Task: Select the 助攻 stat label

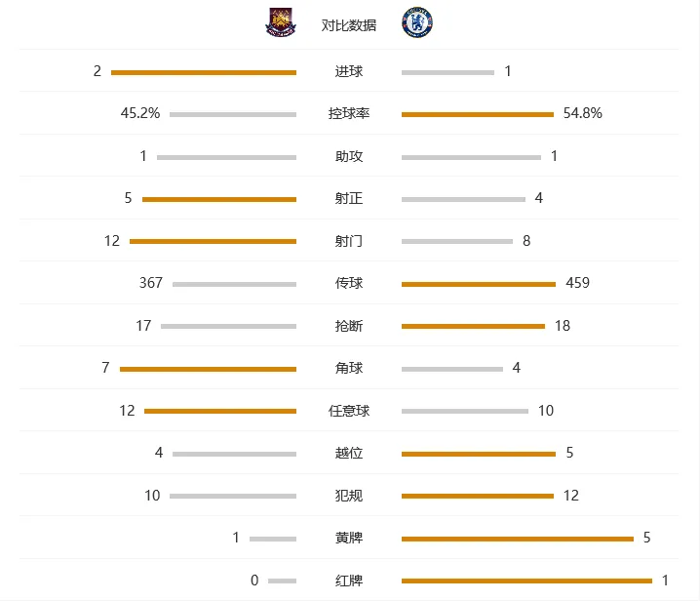Action: 349,156
